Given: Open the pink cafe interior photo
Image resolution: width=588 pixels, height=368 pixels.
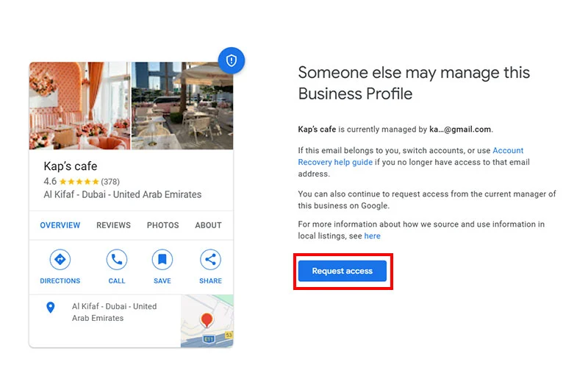Looking at the screenshot, I should coord(79,105).
